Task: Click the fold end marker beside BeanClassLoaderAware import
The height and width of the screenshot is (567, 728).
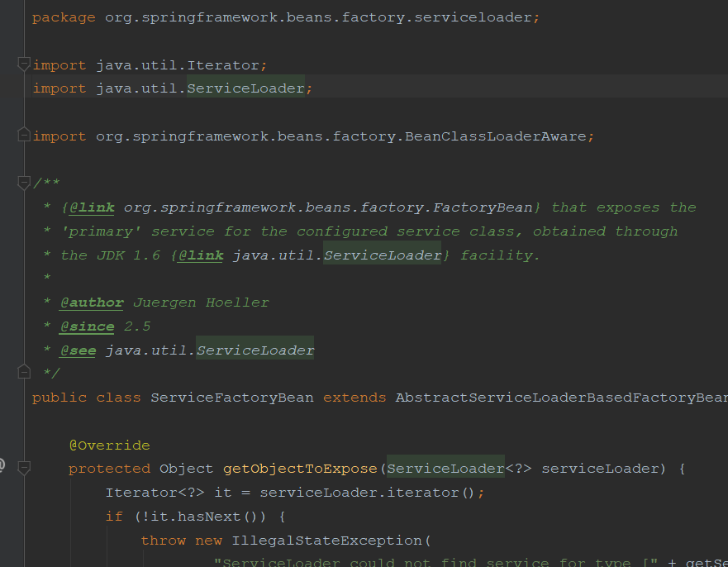Action: click(x=24, y=135)
